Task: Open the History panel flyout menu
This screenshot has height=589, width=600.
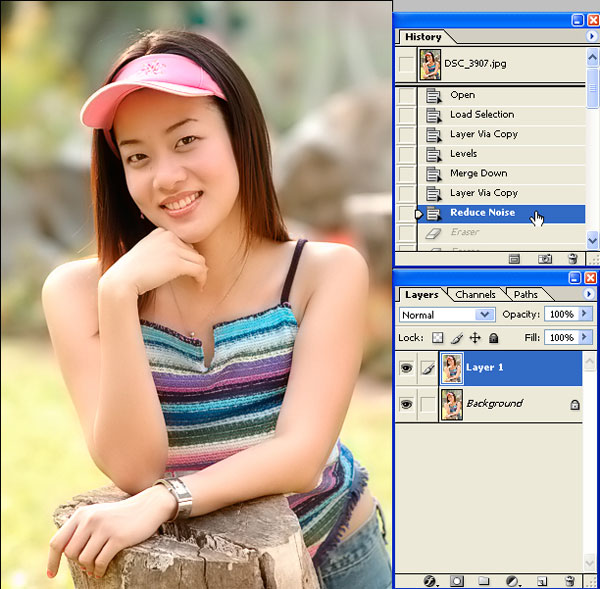Action: pos(592,36)
